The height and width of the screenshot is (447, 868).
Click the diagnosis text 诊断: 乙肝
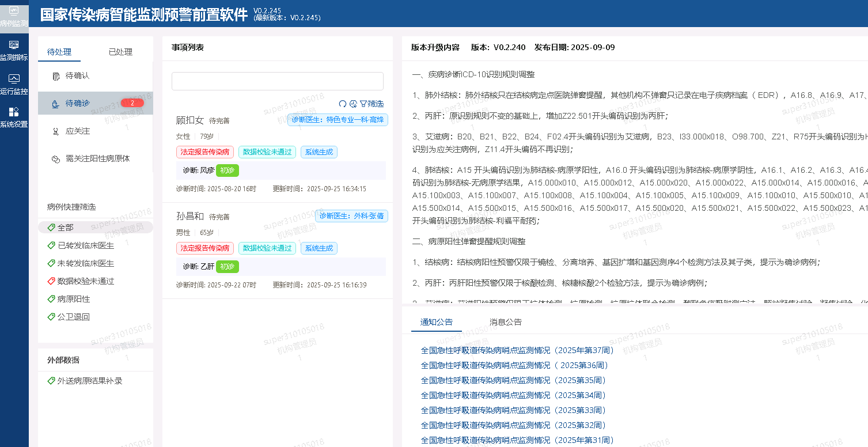pos(199,267)
